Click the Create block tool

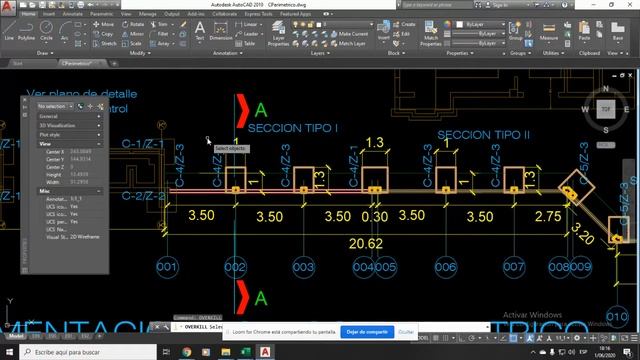pos(404,24)
